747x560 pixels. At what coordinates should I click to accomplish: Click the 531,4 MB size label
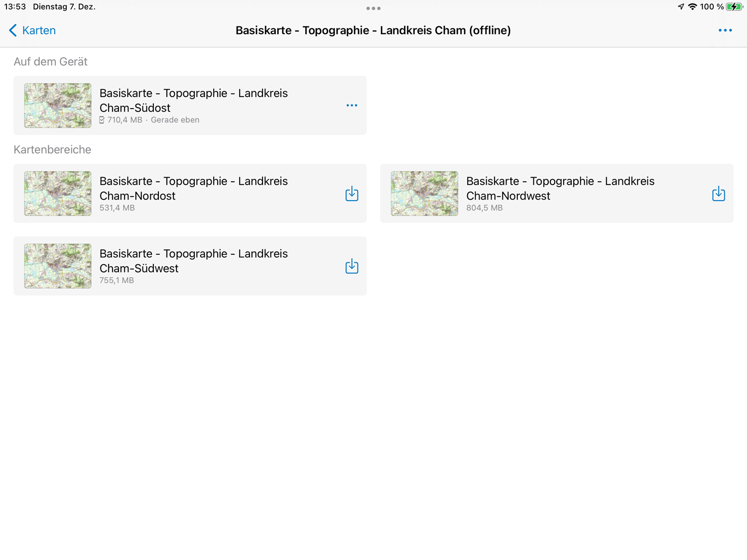tap(117, 208)
